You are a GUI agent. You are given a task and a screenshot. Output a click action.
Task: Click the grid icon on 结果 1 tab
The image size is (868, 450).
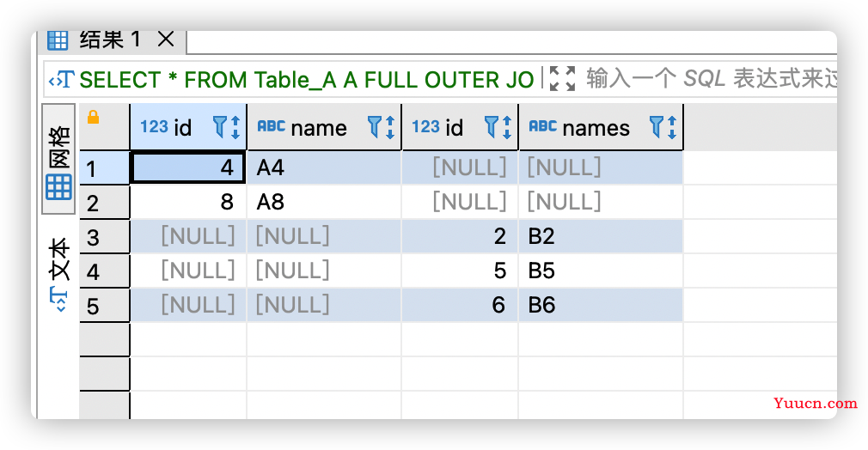click(x=57, y=40)
